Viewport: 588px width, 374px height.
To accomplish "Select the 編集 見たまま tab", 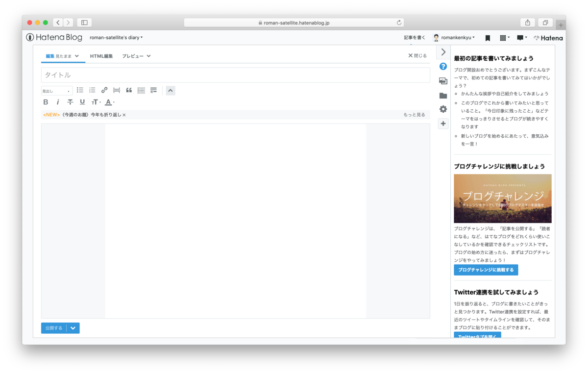I will pos(63,56).
